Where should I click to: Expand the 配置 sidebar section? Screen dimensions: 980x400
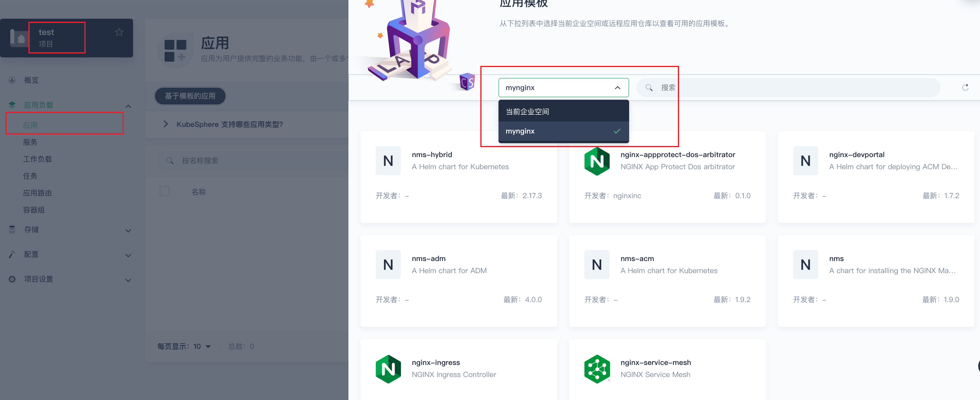[x=128, y=255]
